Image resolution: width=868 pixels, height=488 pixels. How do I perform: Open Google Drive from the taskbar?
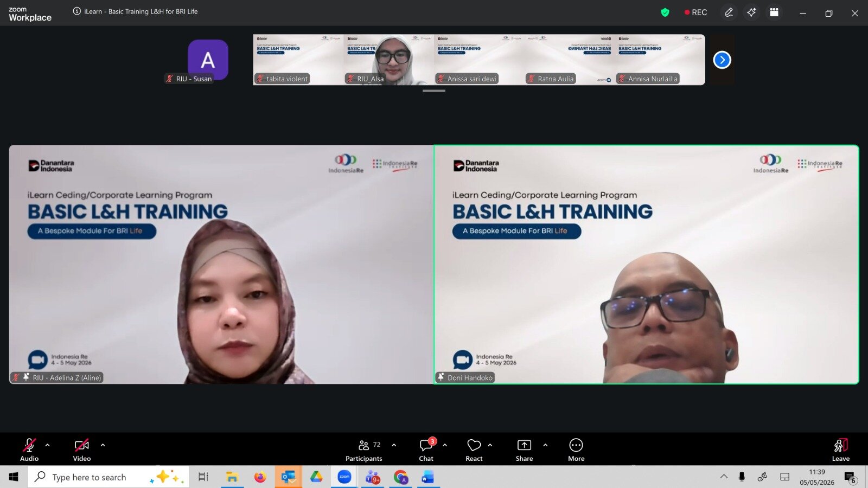(x=316, y=477)
